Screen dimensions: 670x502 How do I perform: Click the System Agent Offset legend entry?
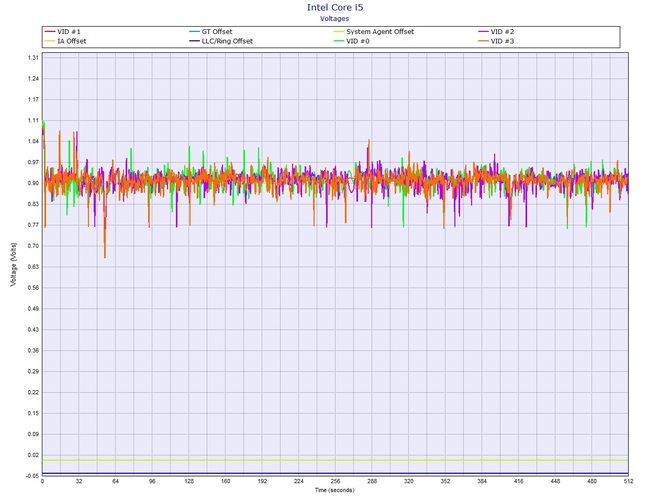point(374,32)
